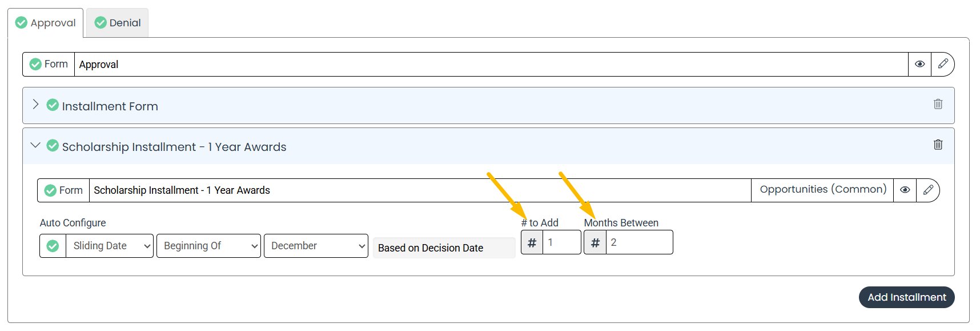
Task: Click the Auto Configure label
Action: click(x=73, y=223)
